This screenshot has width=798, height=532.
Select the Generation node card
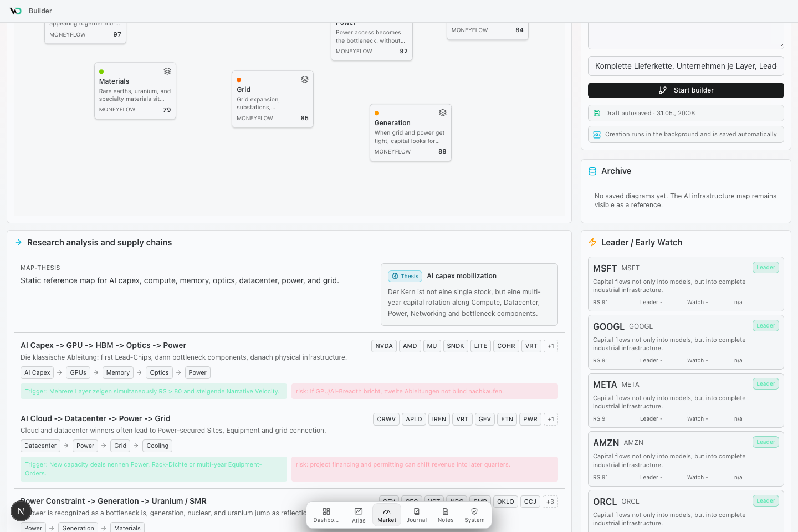coord(411,132)
